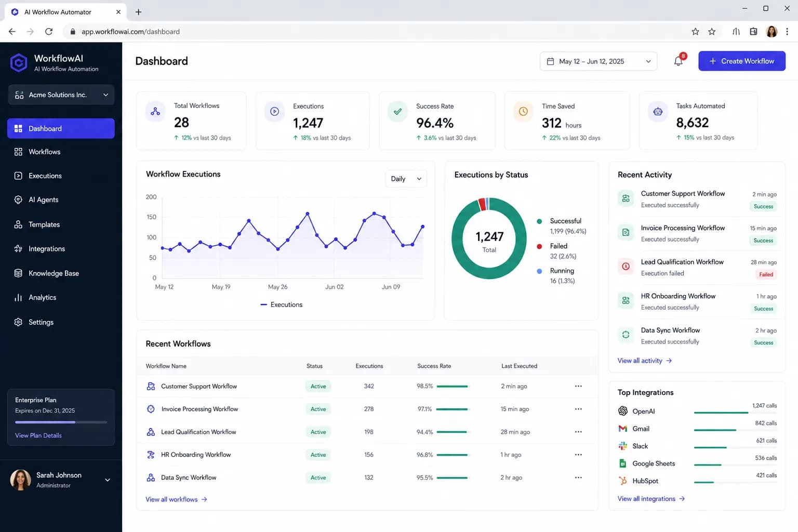
Task: Click the OpenAI integration icon
Action: click(623, 411)
